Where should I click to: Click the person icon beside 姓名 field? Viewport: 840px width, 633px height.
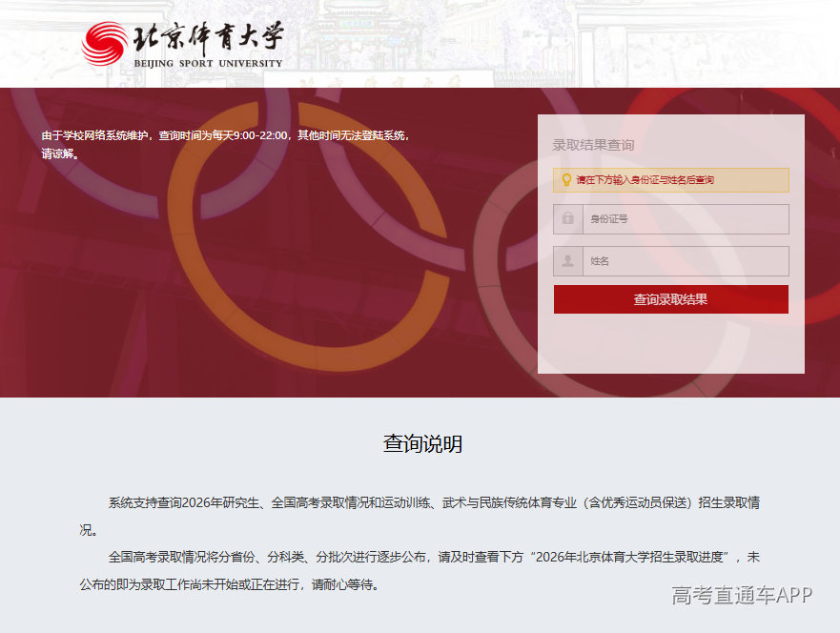[x=568, y=261]
